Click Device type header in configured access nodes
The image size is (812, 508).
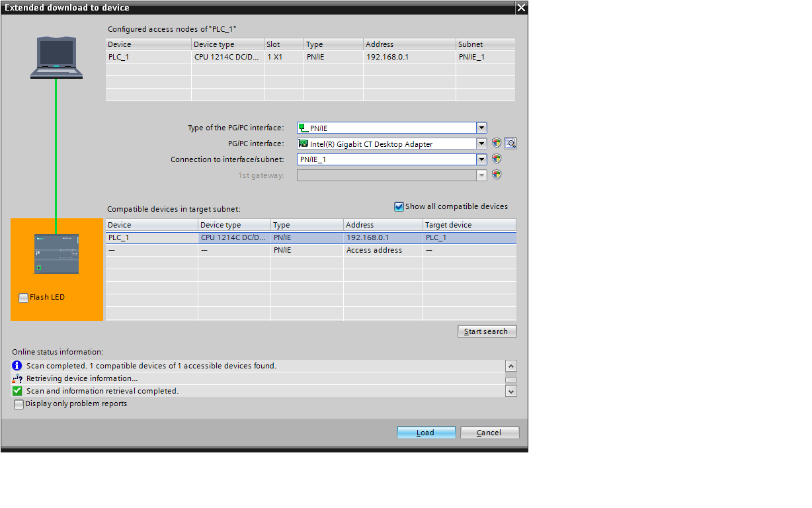[228, 44]
